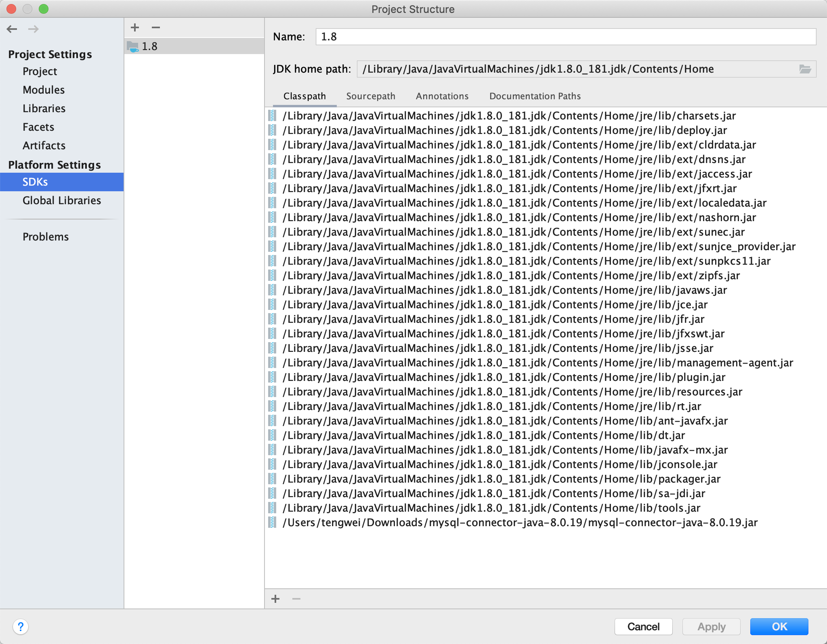This screenshot has width=827, height=644.
Task: Click the bottom remove classpath minus icon
Action: (296, 599)
